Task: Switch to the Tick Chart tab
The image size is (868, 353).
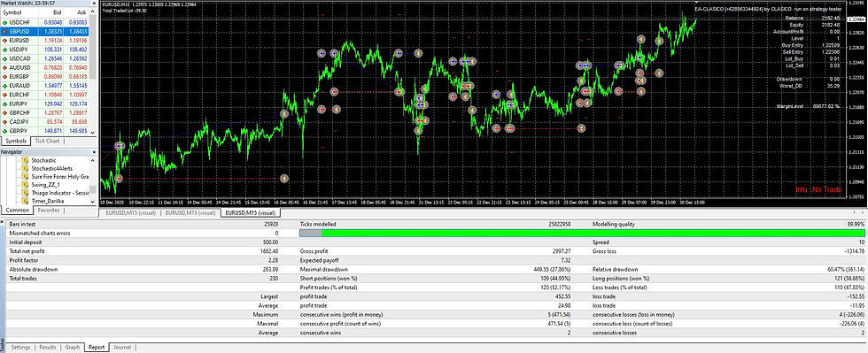Action: [x=47, y=141]
